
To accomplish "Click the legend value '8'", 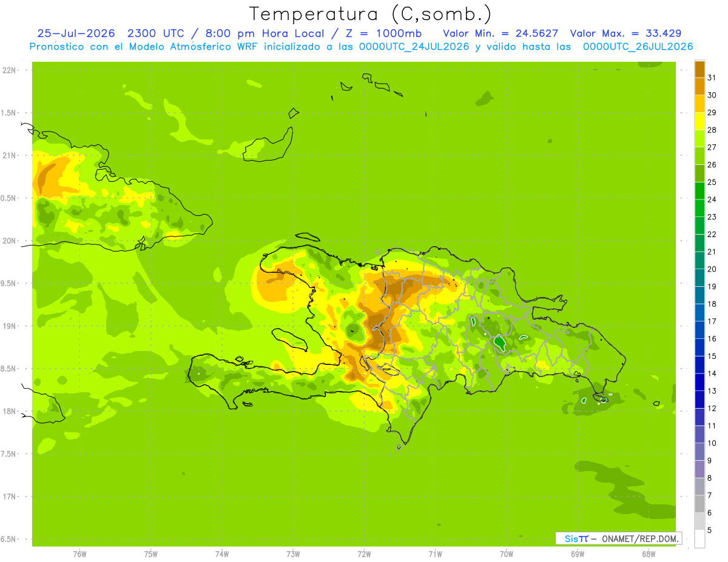I will (x=710, y=478).
